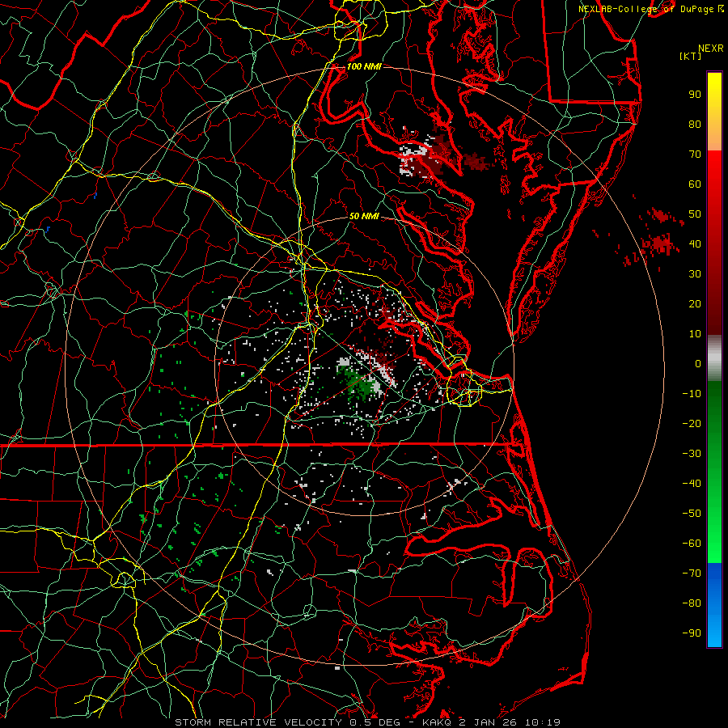The height and width of the screenshot is (728, 728).
Task: Click the 50 NMI range ring label
Action: (364, 216)
